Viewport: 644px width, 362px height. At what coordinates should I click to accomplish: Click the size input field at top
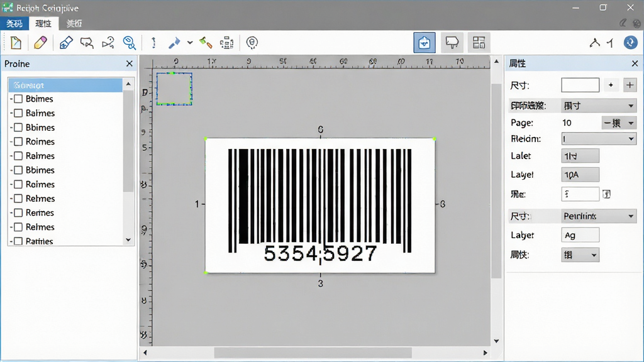tap(580, 85)
